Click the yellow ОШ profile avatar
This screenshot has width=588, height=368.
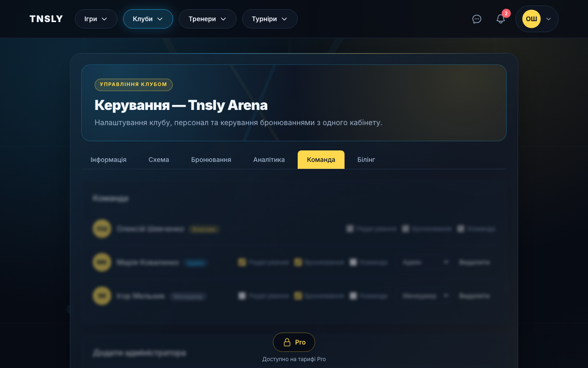point(531,19)
